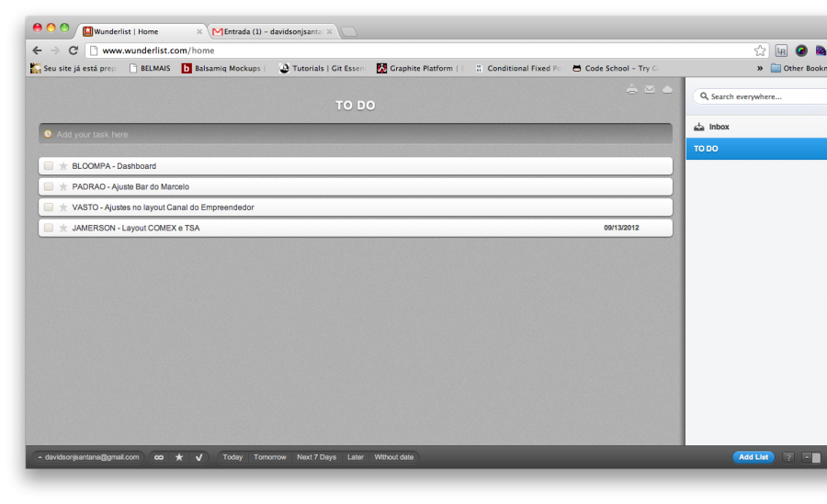Focus the Add your task here field
827x504 pixels.
356,134
